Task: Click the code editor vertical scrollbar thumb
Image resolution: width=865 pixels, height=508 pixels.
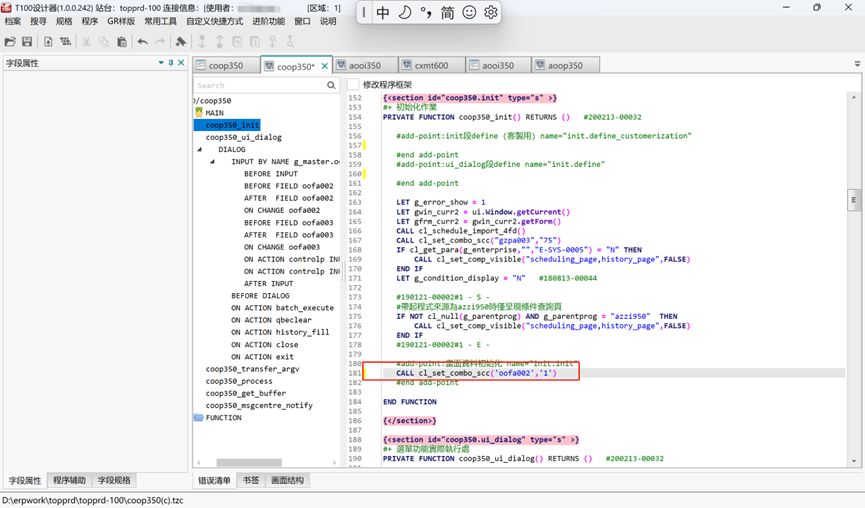Action: (x=853, y=200)
